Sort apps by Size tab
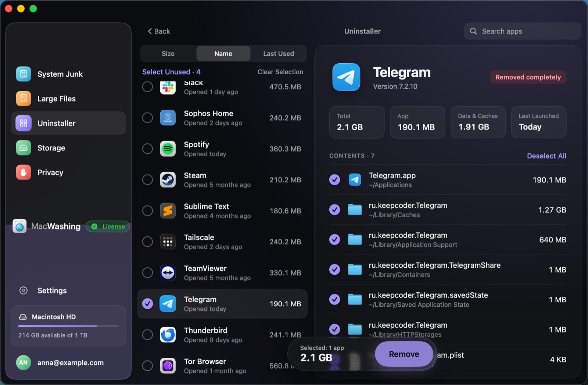 (x=168, y=54)
